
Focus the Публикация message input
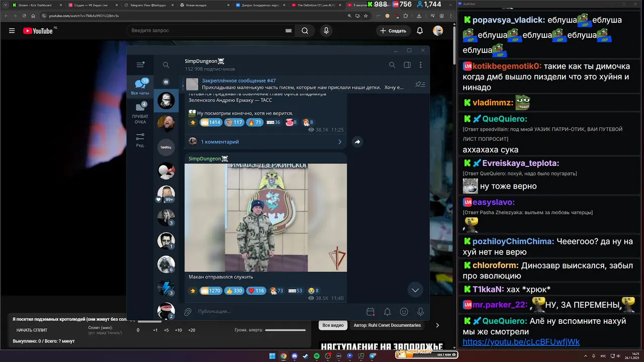tap(279, 312)
